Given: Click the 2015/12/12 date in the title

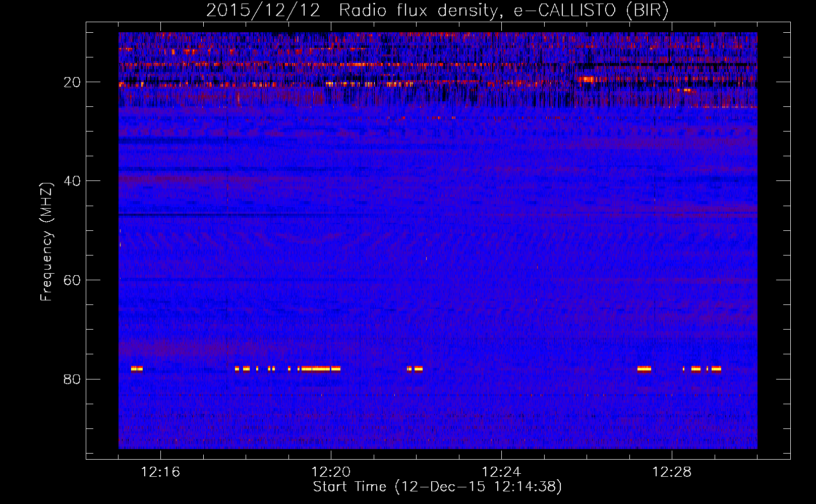Looking at the screenshot, I should click(x=263, y=10).
